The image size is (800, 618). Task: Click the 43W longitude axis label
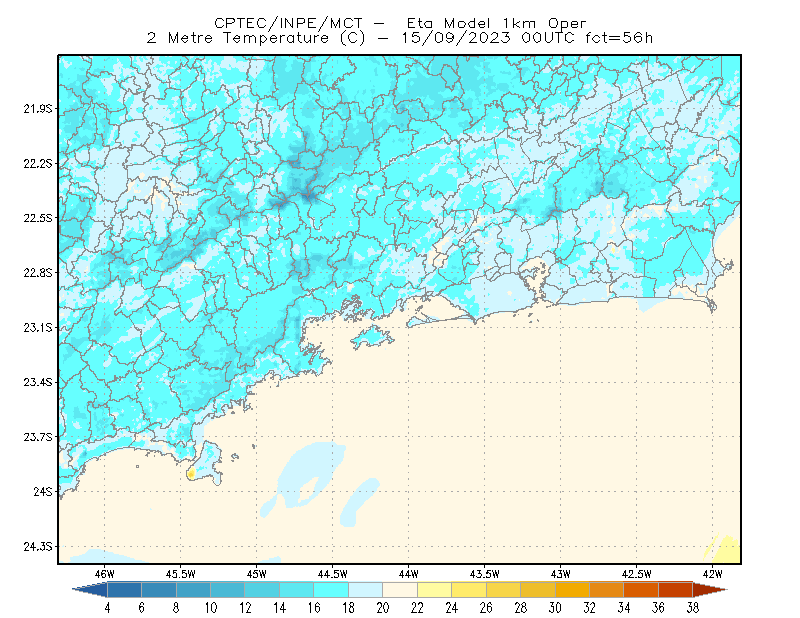coord(561,574)
